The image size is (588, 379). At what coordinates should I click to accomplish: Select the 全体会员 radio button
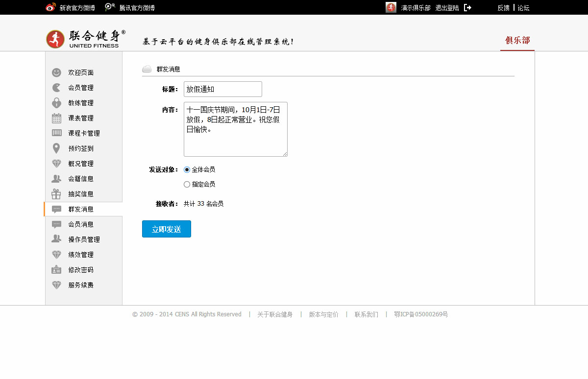[x=187, y=170]
